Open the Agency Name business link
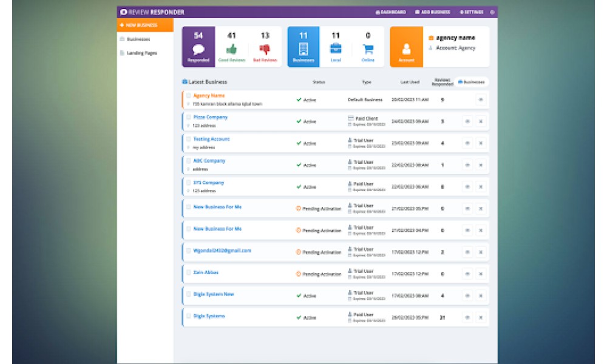 click(209, 95)
